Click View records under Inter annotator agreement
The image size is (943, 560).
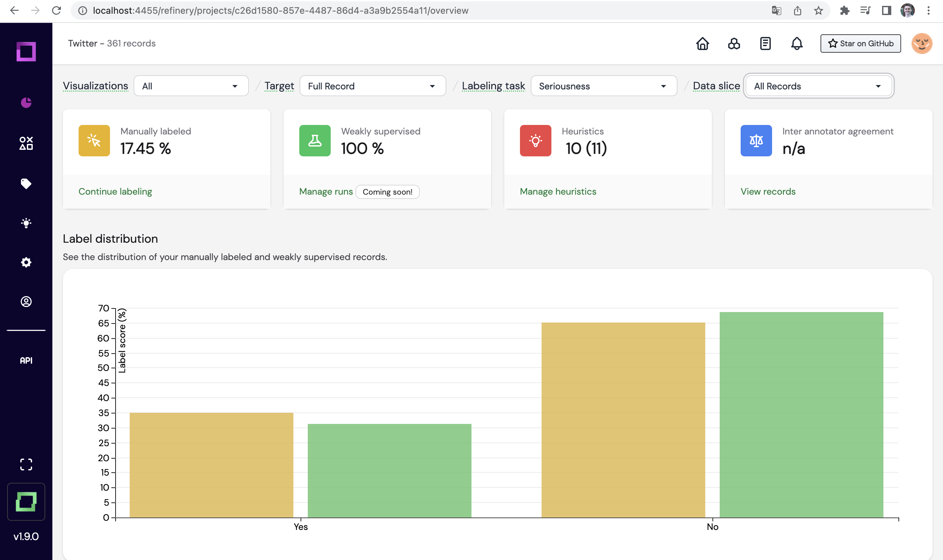(x=768, y=191)
